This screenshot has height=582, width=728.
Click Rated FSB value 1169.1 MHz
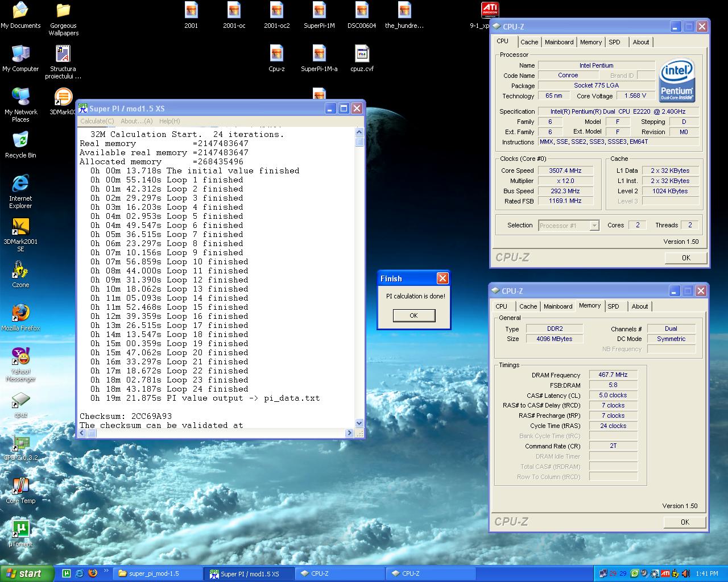click(x=566, y=201)
